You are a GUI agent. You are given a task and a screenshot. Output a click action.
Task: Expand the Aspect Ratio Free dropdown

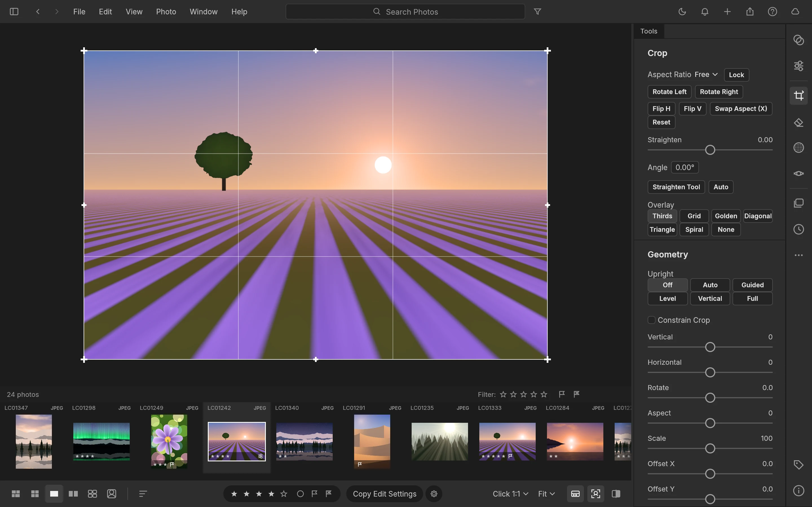tap(706, 74)
